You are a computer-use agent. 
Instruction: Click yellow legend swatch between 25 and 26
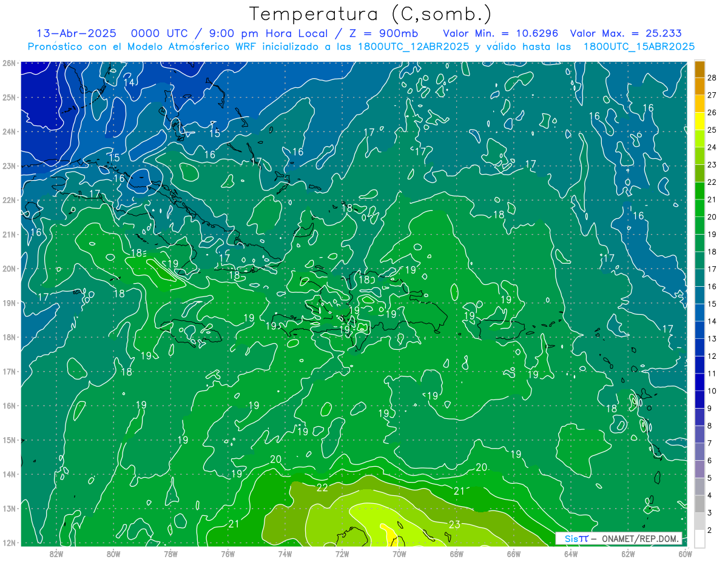699,121
